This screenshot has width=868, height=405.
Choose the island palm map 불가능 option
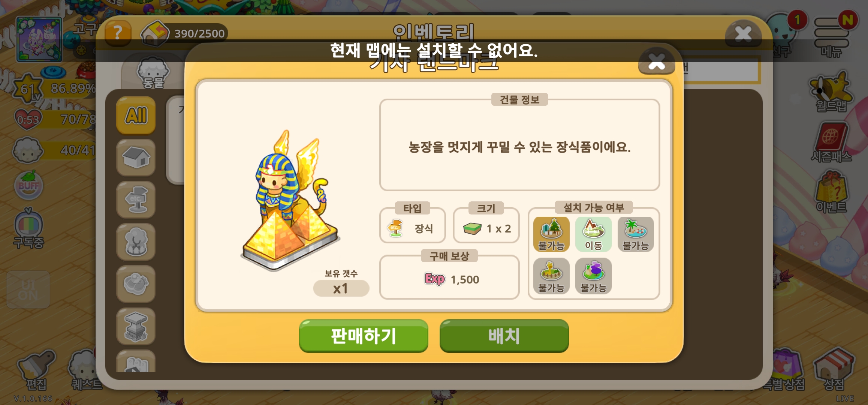click(636, 234)
